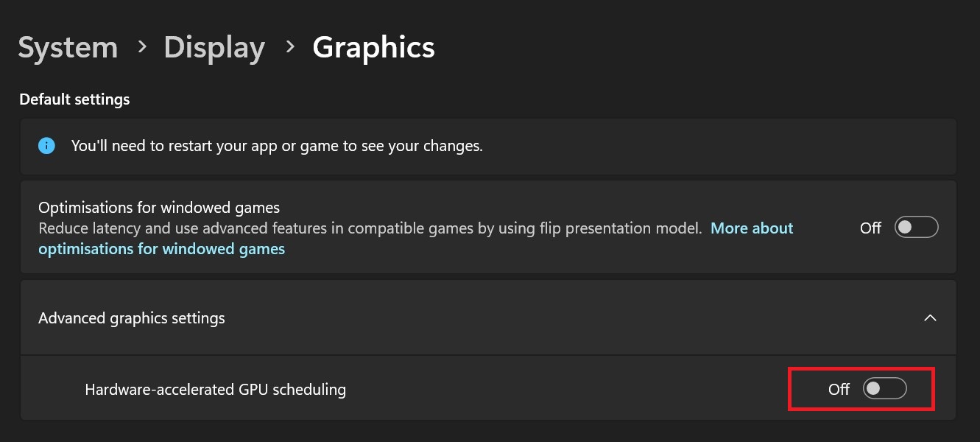
Task: Click the Hardware-accelerated GPU scheduling label
Action: point(216,390)
